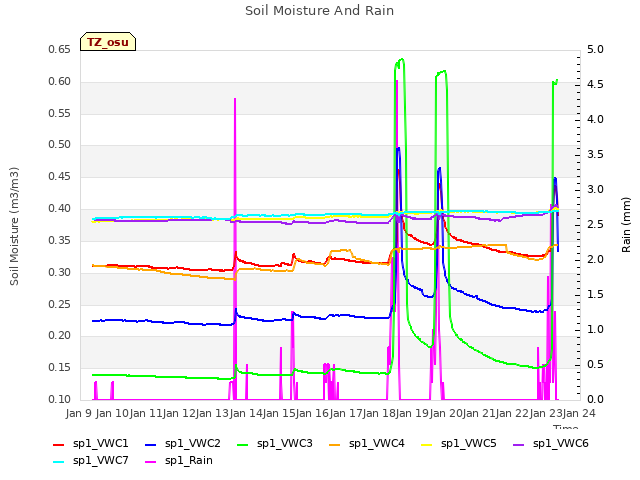Click the 0.10 left axis tick label
Viewport: 640px width, 480px height.
coord(60,399)
